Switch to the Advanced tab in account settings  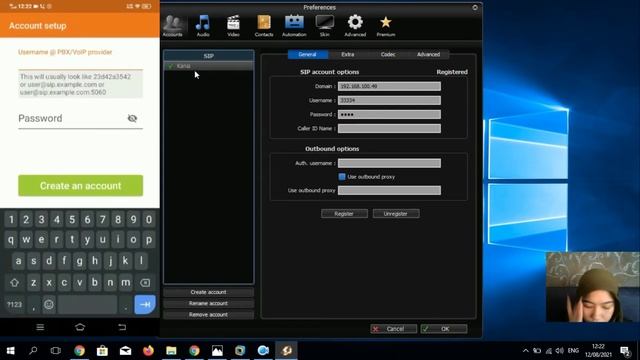click(x=428, y=54)
